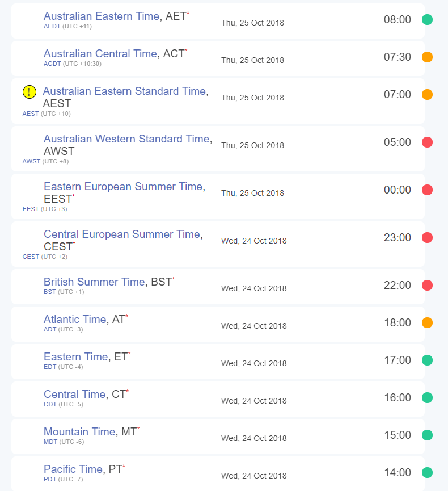
Task: Click red status dot beside 05:00
Action: click(427, 142)
